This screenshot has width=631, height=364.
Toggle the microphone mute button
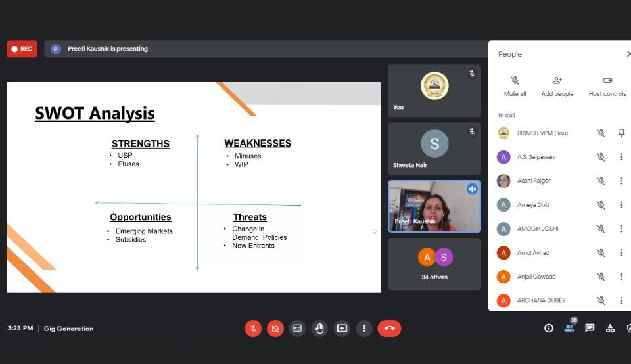pyautogui.click(x=253, y=329)
